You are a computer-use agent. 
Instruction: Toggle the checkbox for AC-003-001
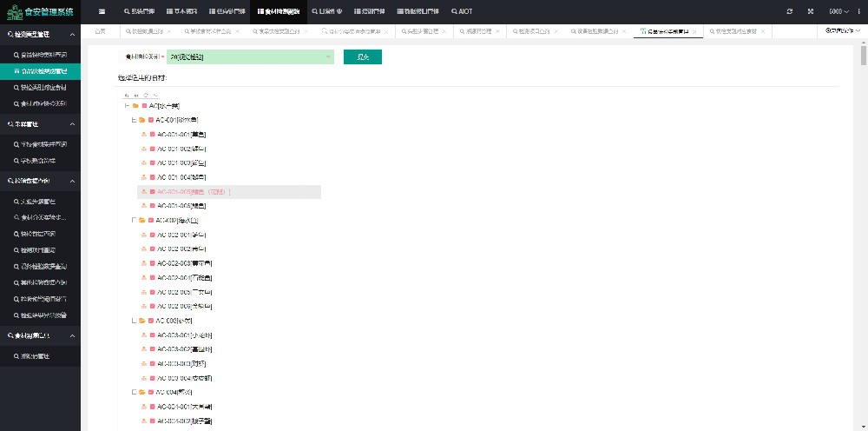point(153,335)
